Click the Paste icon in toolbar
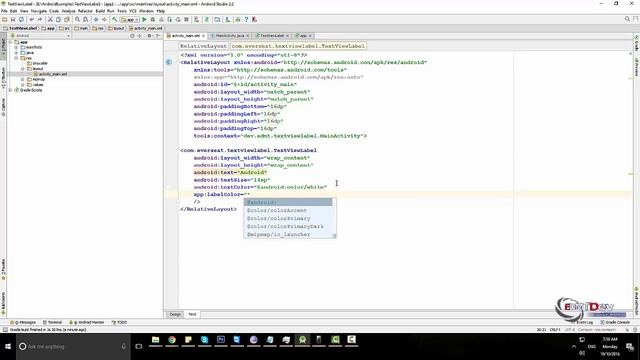640x360 pixels. 67,20
